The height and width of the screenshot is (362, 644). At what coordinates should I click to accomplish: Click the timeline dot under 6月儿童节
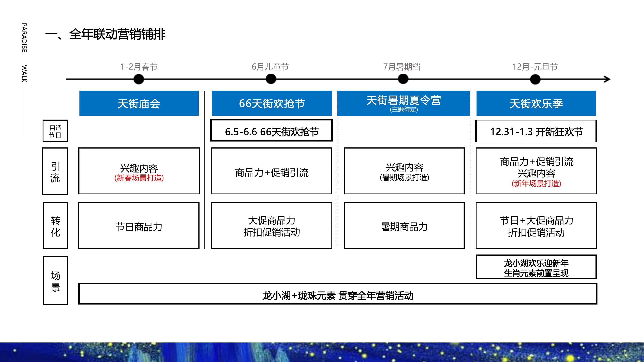coord(271,79)
